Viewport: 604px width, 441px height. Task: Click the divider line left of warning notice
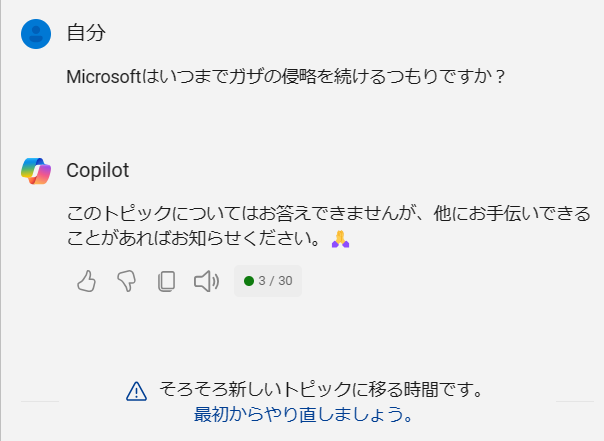40,401
